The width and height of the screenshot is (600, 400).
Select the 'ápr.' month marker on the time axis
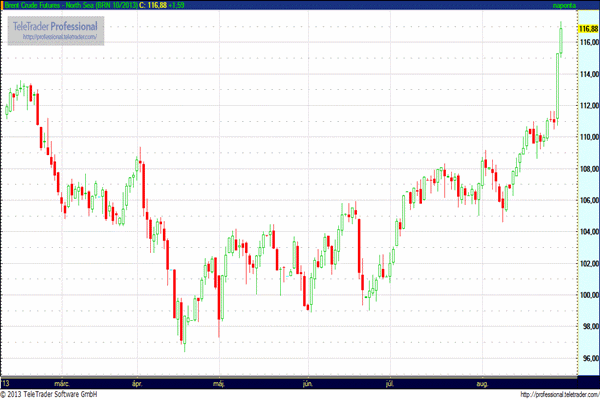point(138,383)
